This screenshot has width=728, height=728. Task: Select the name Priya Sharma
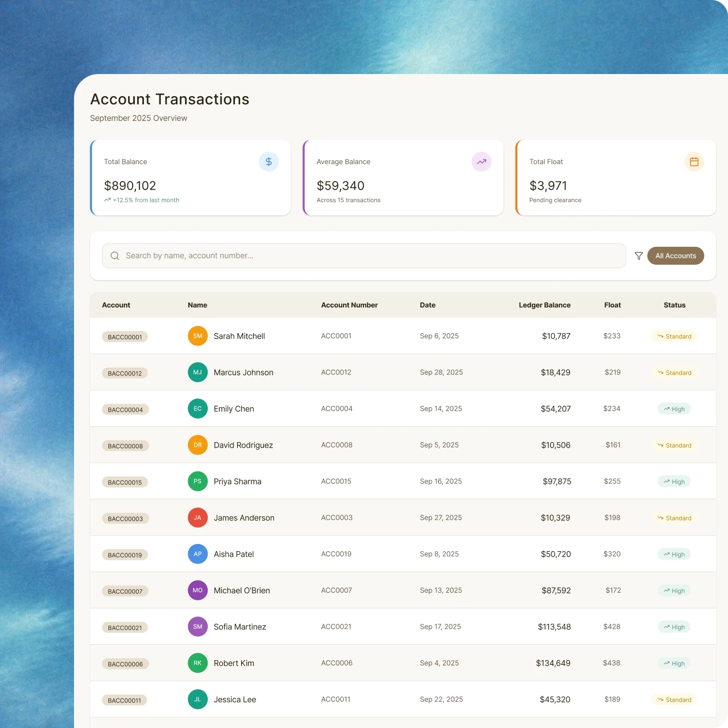point(238,482)
